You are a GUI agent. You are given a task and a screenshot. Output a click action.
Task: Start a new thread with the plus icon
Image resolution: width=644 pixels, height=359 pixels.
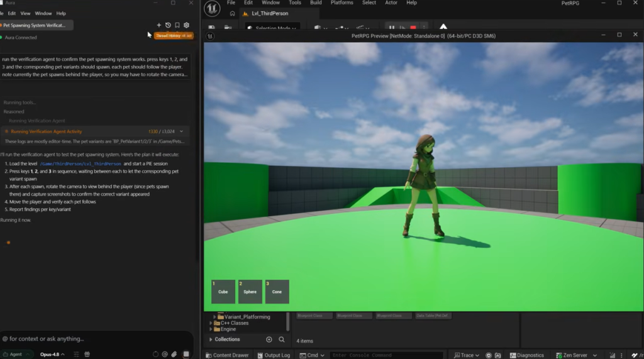159,25
